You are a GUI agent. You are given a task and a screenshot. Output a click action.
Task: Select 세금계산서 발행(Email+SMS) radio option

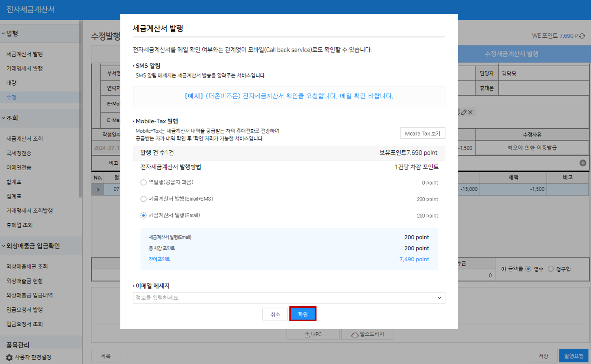(143, 199)
